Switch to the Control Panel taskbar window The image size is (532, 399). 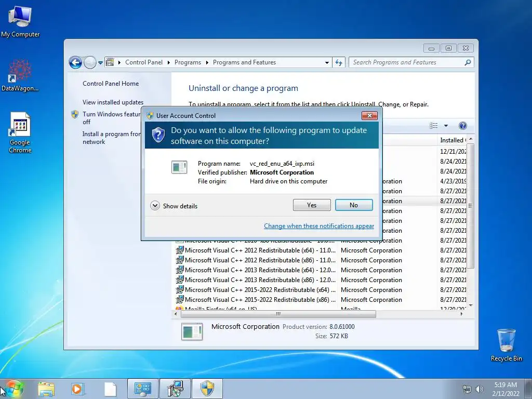point(142,389)
